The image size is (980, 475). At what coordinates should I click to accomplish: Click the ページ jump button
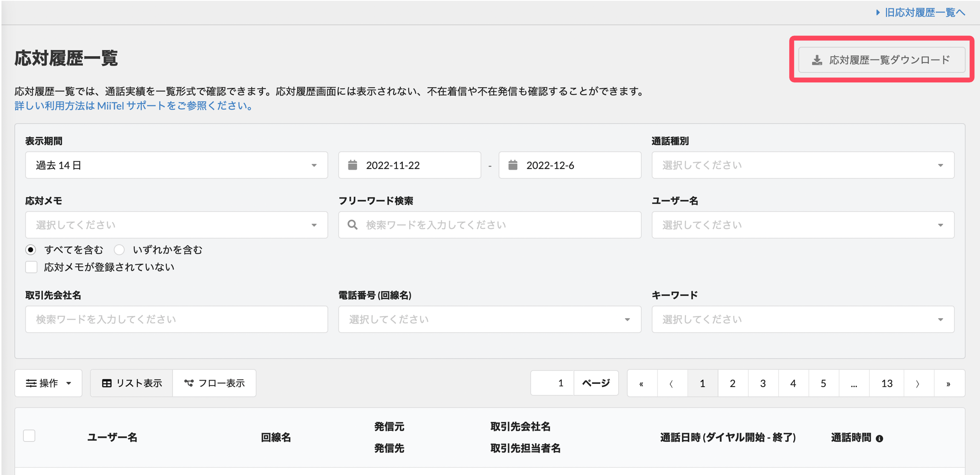tap(596, 383)
